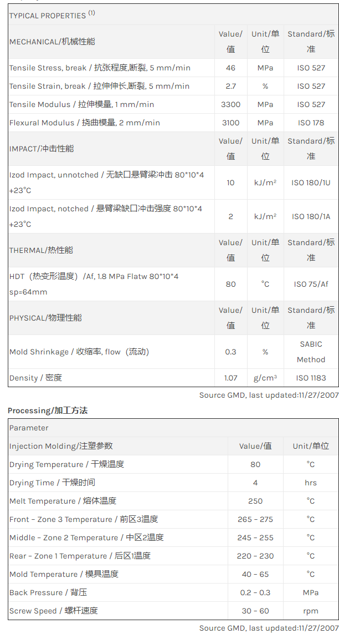Image resolution: width=339 pixels, height=644 pixels.
Task: Click the MECHANICAL/机械性能 section header
Action: coord(44,42)
